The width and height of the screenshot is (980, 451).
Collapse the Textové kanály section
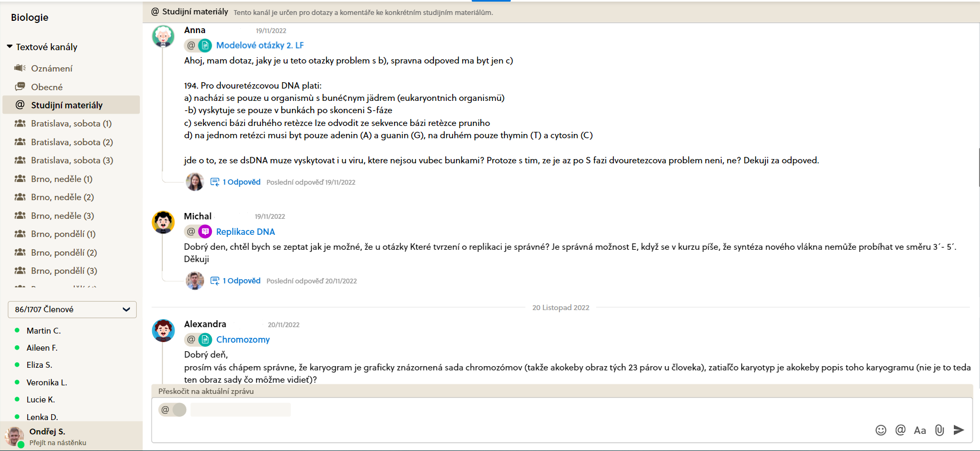pos(10,47)
